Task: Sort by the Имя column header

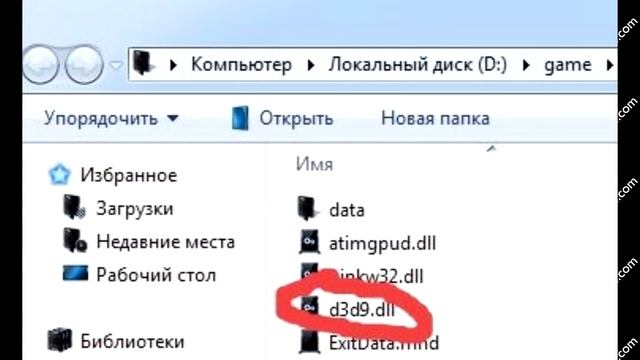Action: click(x=314, y=164)
